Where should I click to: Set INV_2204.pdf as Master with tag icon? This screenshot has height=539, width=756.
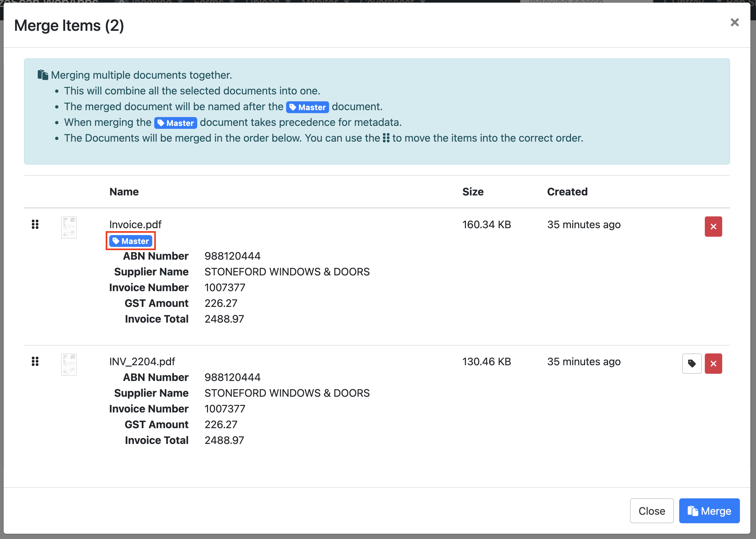(x=692, y=364)
